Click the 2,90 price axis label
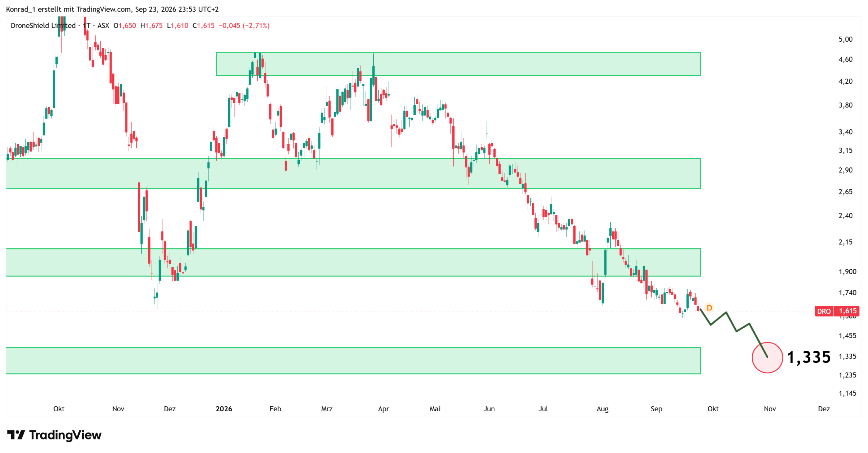This screenshot has height=453, width=868. 845,170
